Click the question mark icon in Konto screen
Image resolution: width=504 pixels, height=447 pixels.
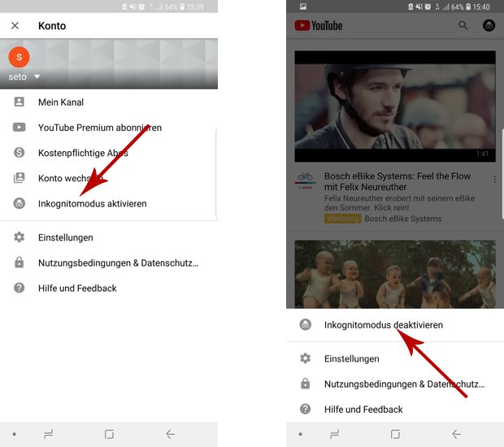(x=19, y=288)
